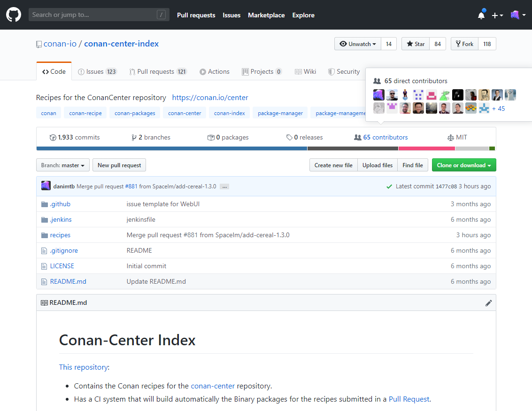Image resolution: width=532 pixels, height=411 pixels.
Task: Open the Branch: master dropdown
Action: [x=63, y=165]
